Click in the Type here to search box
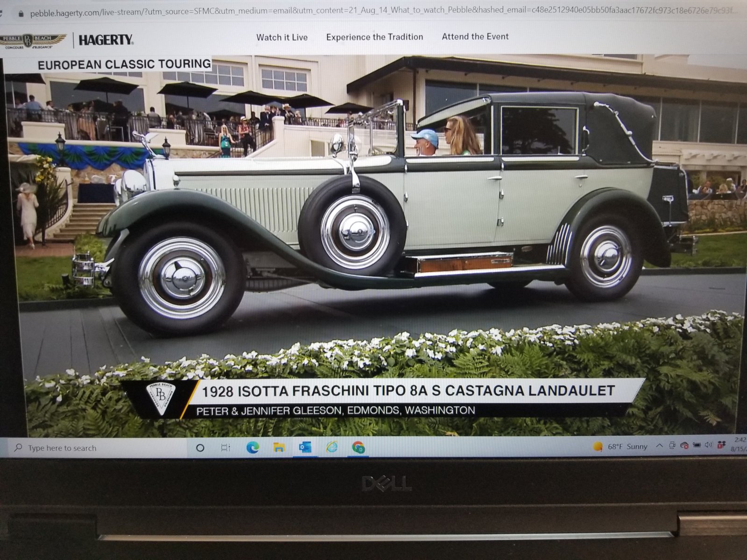Image resolution: width=747 pixels, height=560 pixels. pos(93,448)
